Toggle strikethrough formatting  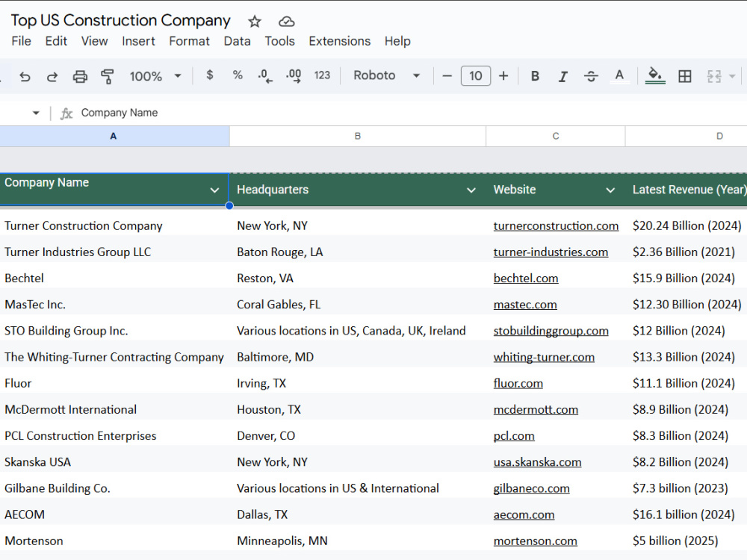click(591, 76)
